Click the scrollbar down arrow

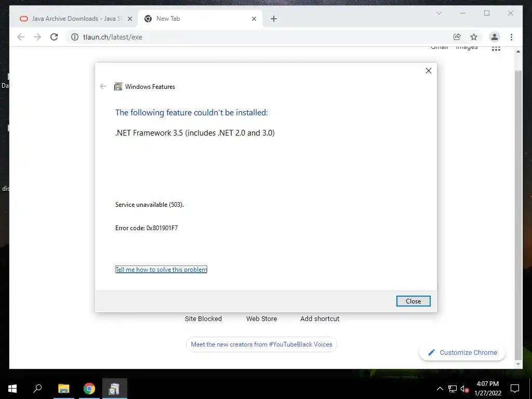518,364
